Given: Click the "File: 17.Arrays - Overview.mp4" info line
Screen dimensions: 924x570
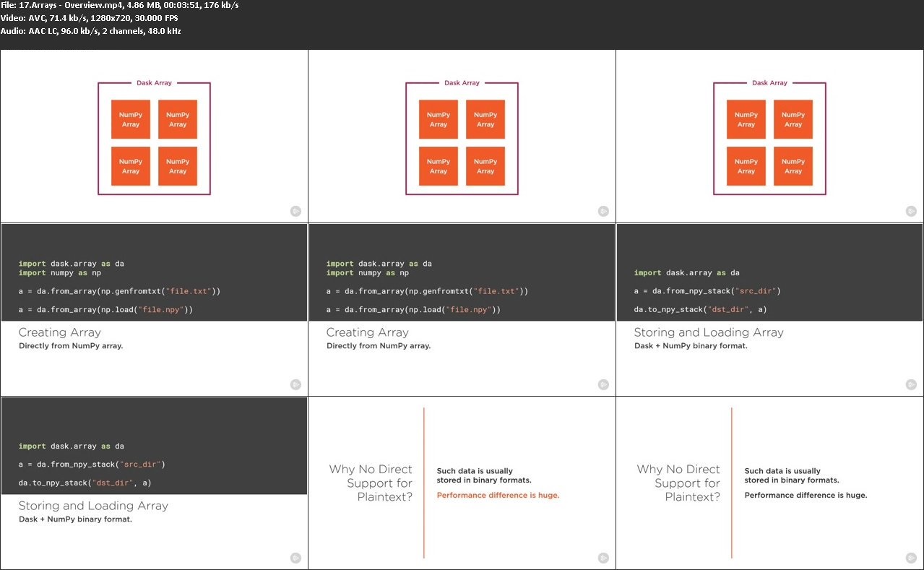Looking at the screenshot, I should 120,6.
